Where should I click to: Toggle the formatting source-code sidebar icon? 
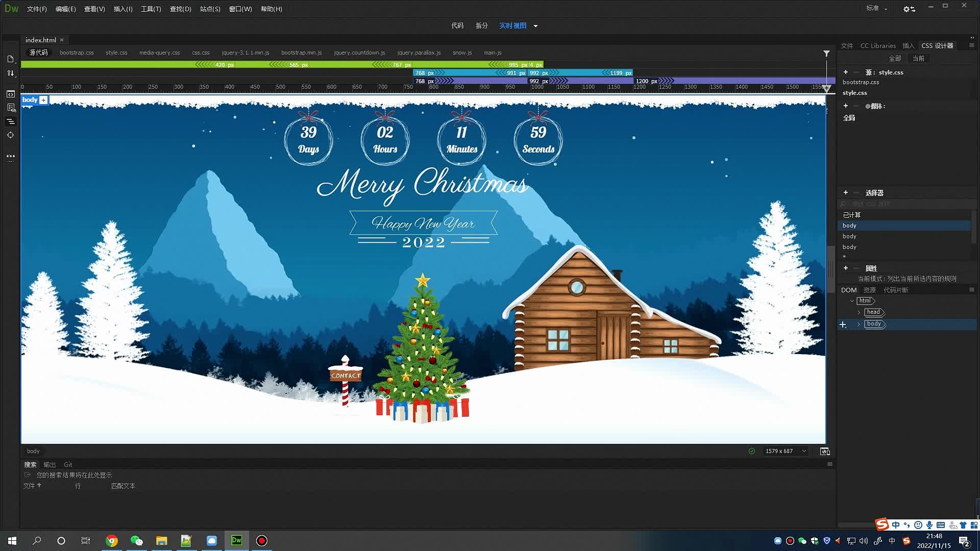[10, 121]
